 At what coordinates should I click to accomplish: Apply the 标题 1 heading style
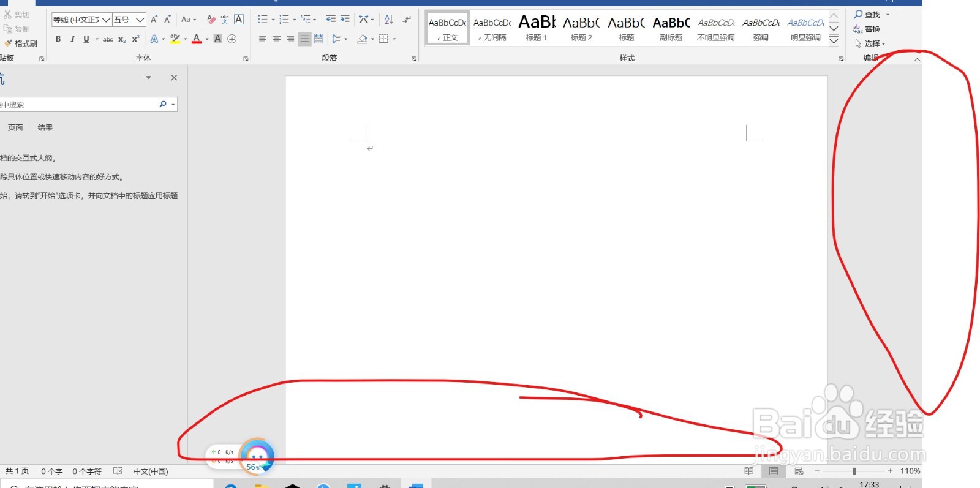coord(537,28)
